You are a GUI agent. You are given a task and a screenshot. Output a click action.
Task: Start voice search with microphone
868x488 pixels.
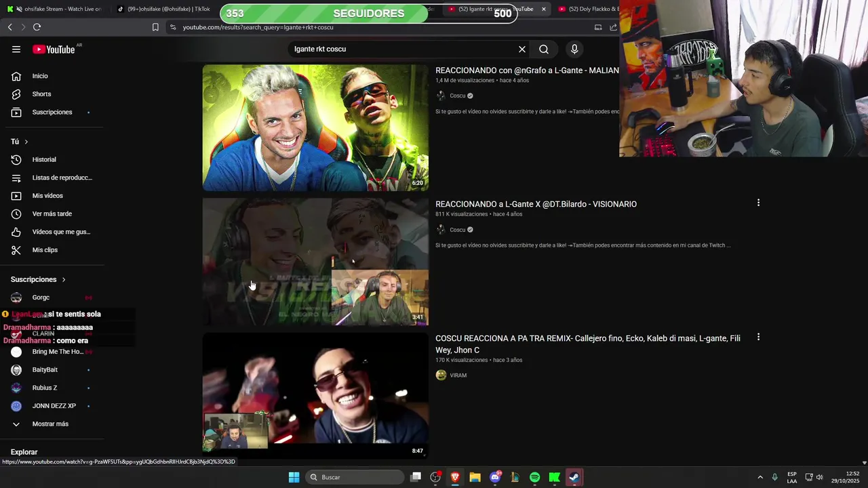[x=574, y=49]
